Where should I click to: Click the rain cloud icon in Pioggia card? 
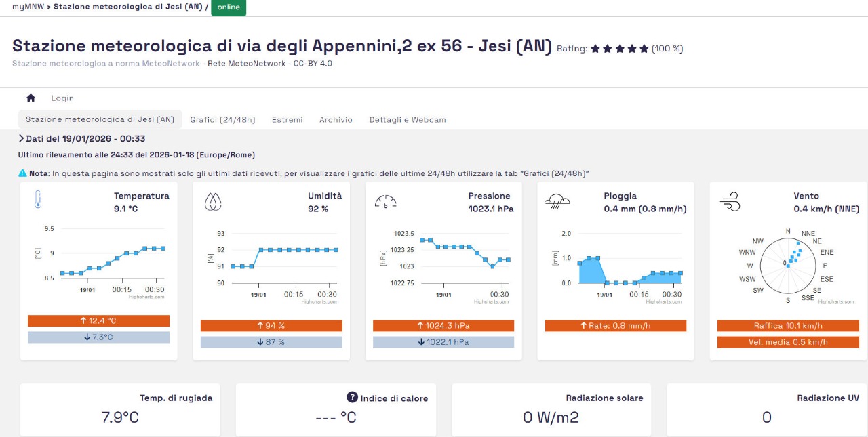557,200
